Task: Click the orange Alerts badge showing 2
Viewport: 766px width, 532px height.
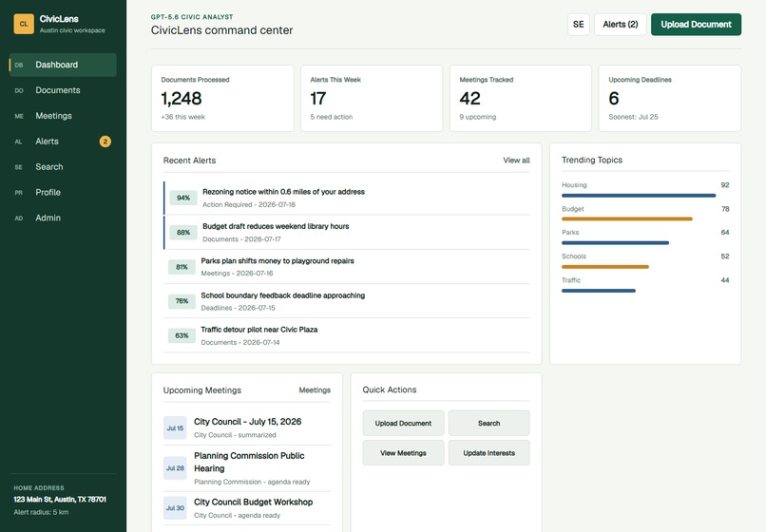Action: click(105, 142)
